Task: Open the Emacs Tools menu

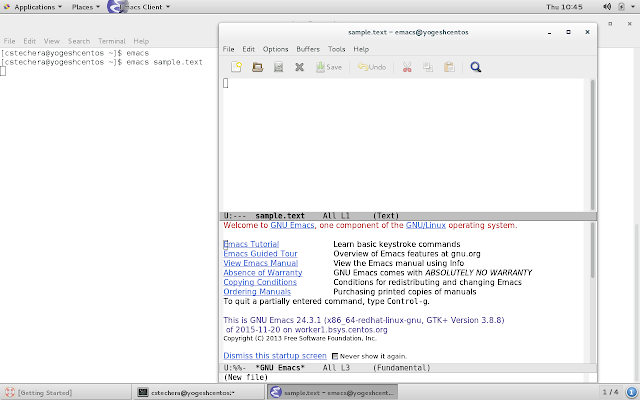Action: point(337,49)
